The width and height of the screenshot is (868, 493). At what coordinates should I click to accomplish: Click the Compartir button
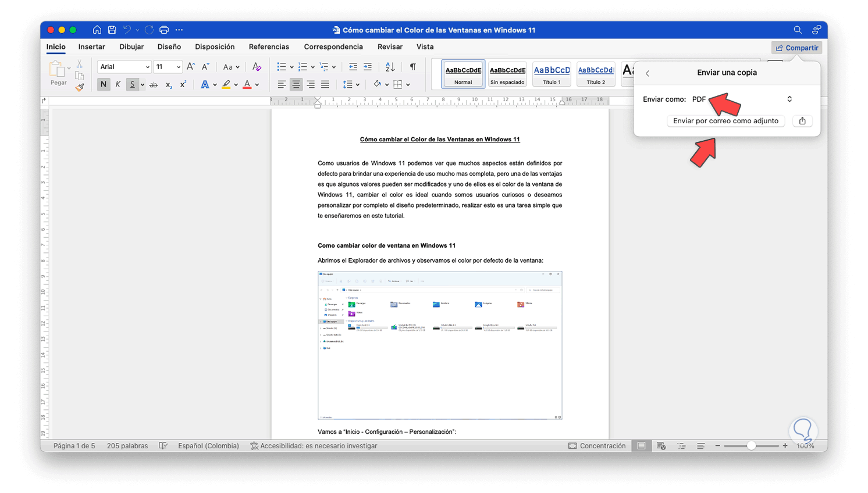coord(796,48)
